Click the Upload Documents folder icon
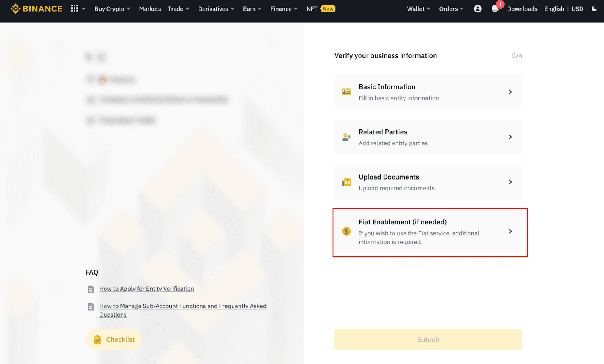Image resolution: width=604 pixels, height=364 pixels. click(x=347, y=182)
